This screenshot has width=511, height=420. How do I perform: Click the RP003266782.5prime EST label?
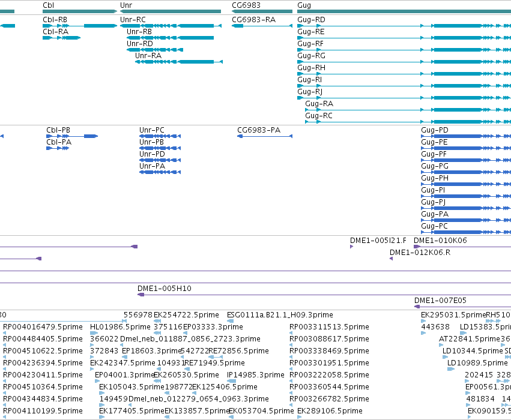pos(329,400)
